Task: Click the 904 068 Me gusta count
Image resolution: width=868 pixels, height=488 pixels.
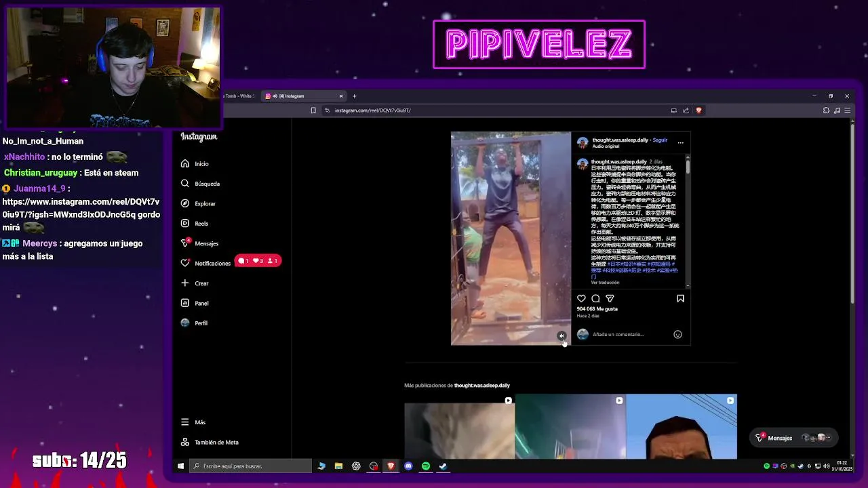Action: 597,309
